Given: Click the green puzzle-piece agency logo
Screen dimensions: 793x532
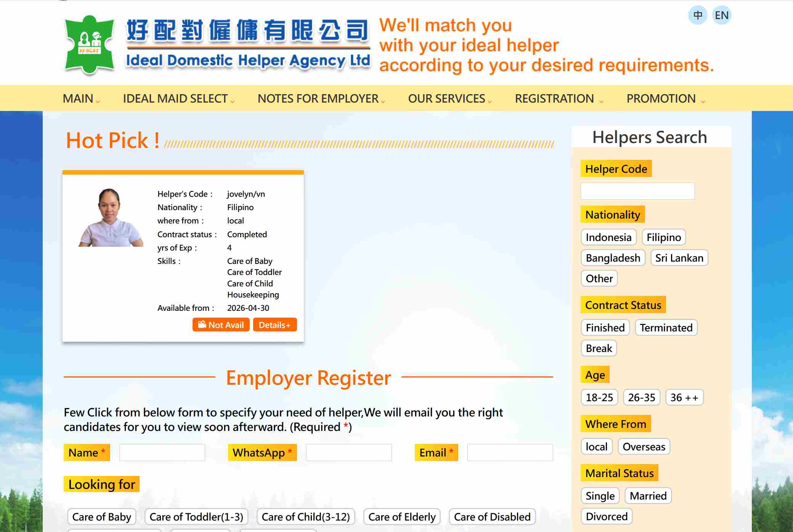Looking at the screenshot, I should (x=90, y=45).
